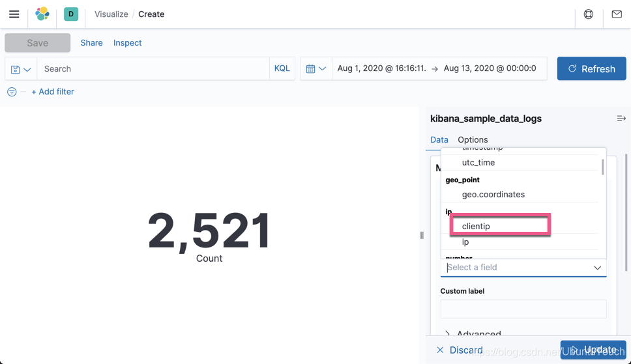
Task: Click the Update button
Action: (593, 350)
